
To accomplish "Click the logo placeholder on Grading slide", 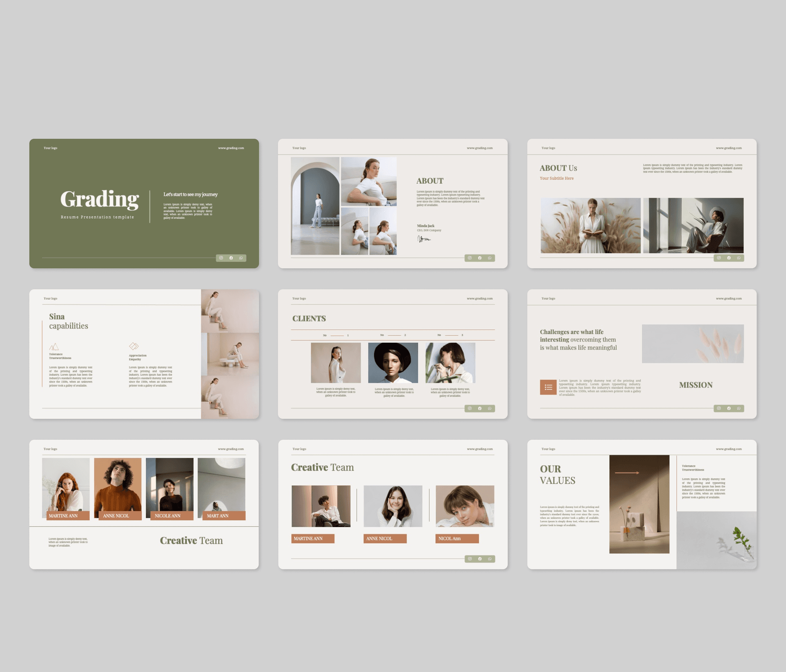I will click(x=50, y=148).
